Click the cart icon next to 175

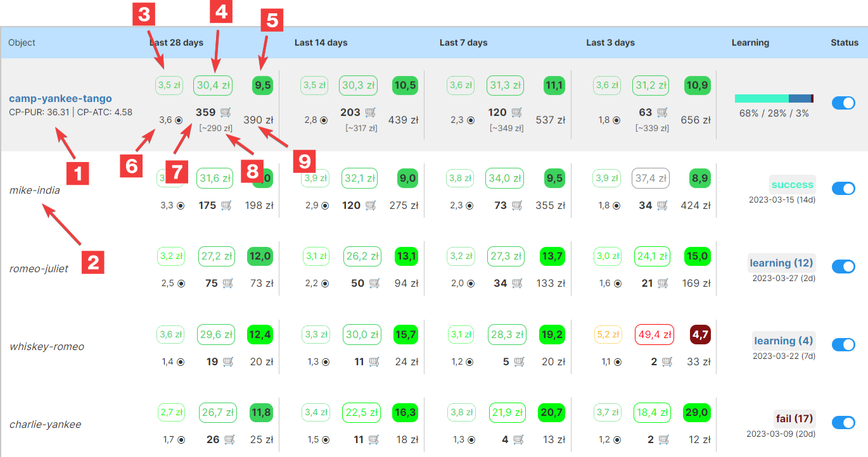[226, 206]
